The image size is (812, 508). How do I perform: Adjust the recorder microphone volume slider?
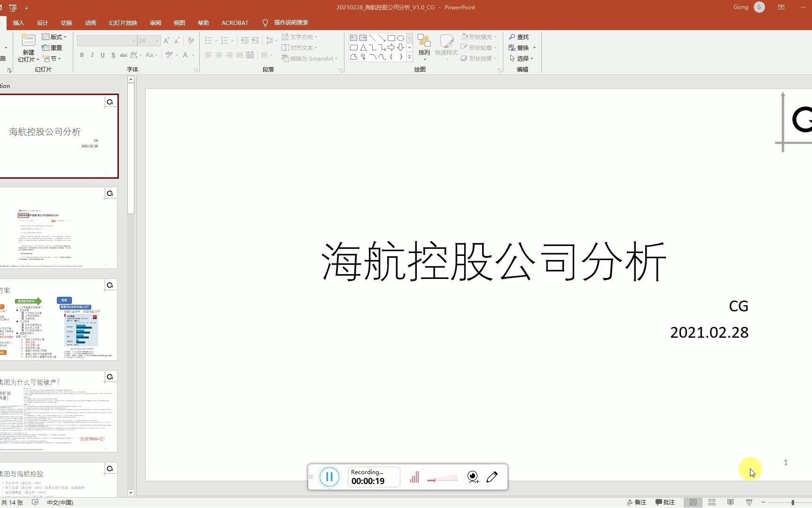tap(442, 479)
